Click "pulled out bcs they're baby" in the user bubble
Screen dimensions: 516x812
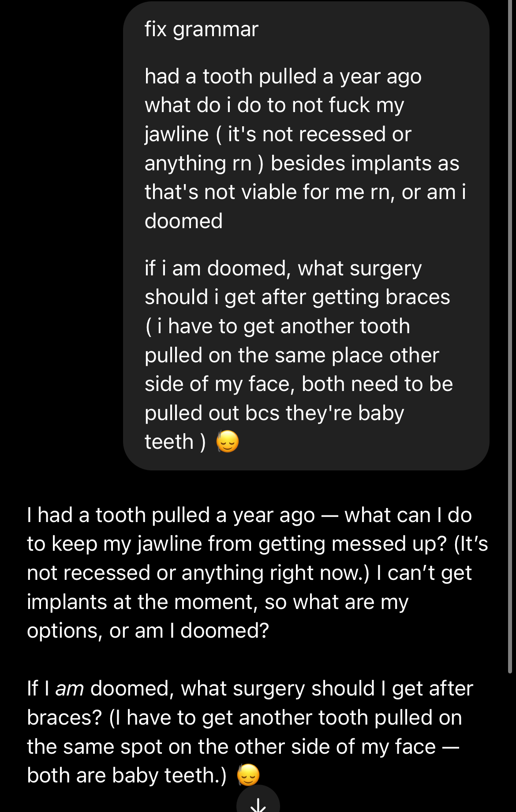[274, 413]
